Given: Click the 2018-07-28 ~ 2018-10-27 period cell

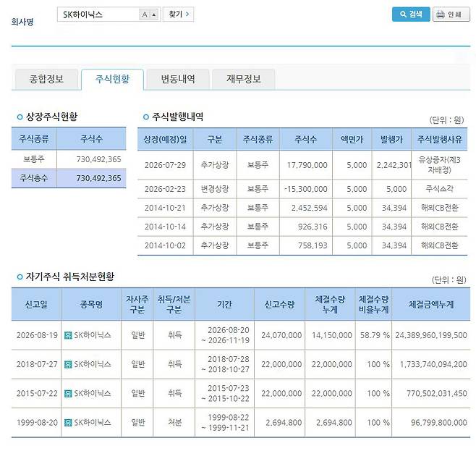Looking at the screenshot, I should (x=225, y=364).
